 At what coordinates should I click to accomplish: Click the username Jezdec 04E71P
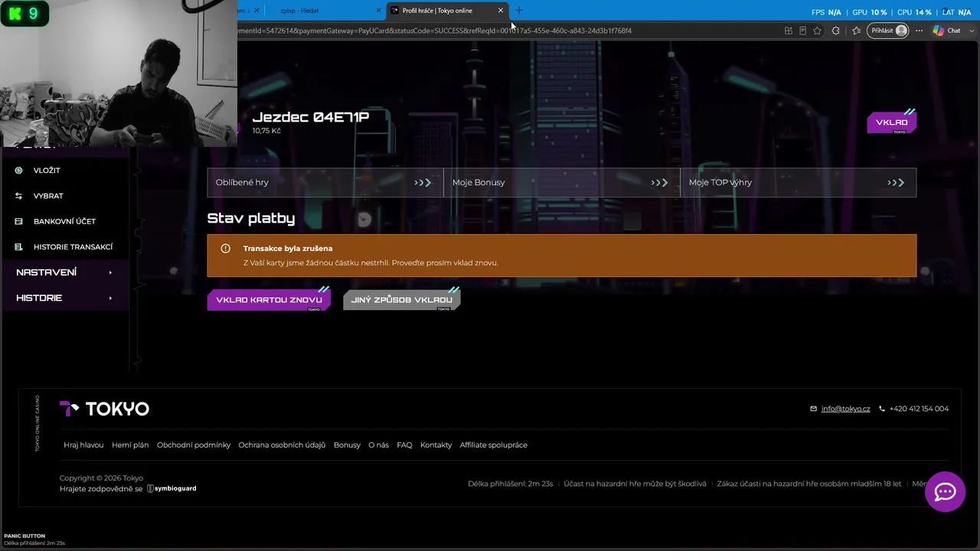[x=310, y=117]
